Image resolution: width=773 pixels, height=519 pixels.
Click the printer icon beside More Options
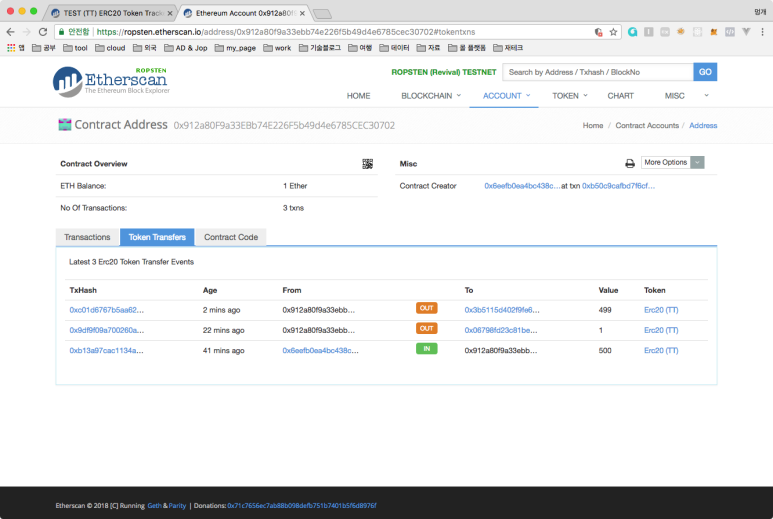(x=630, y=164)
